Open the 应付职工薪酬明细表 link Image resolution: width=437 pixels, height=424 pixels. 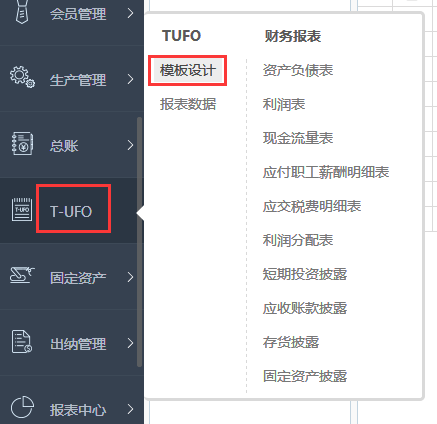[x=326, y=172]
